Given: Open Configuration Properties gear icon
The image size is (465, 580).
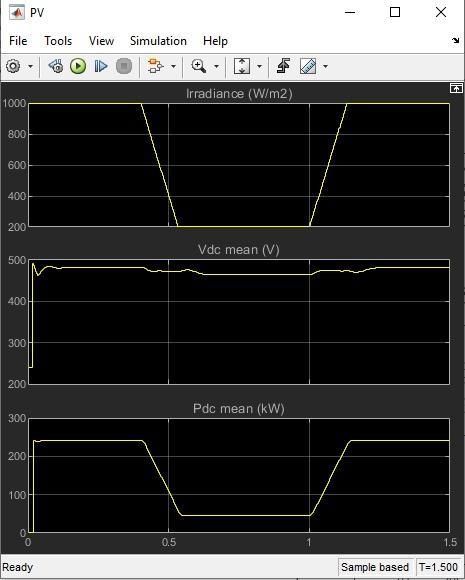Looking at the screenshot, I should 13,67.
